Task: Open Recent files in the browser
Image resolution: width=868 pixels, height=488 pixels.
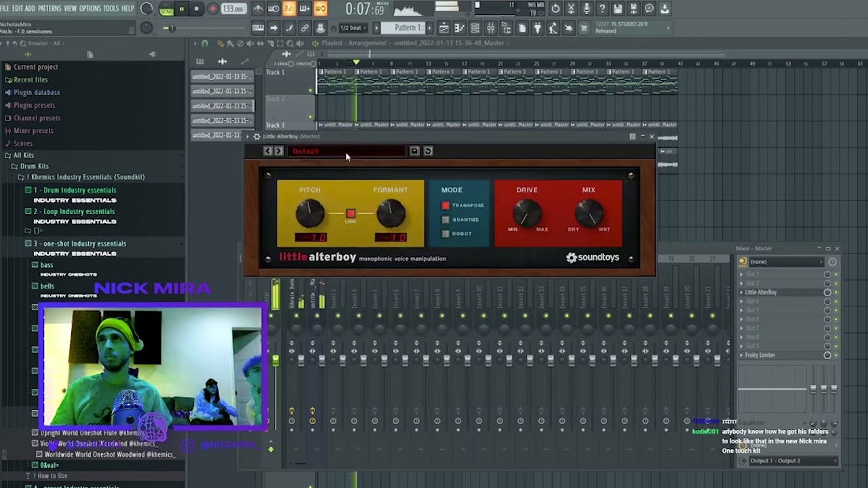Action: click(31, 79)
